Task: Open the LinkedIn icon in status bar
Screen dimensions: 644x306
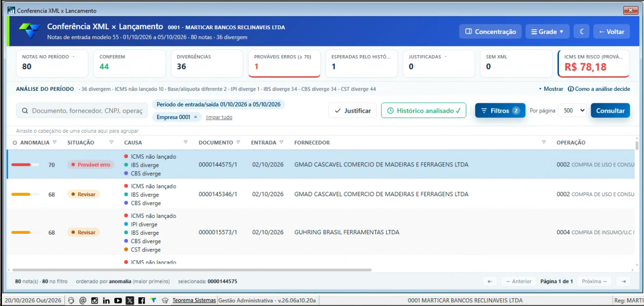Action: pyautogui.click(x=106, y=301)
